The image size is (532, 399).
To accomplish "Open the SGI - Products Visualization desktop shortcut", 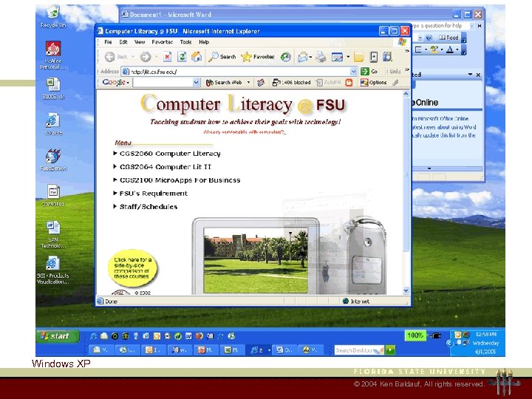I will pos(52,270).
